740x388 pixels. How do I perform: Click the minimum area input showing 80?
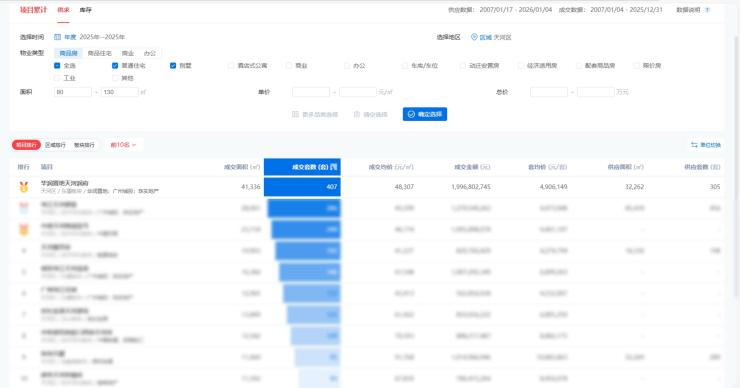click(73, 92)
